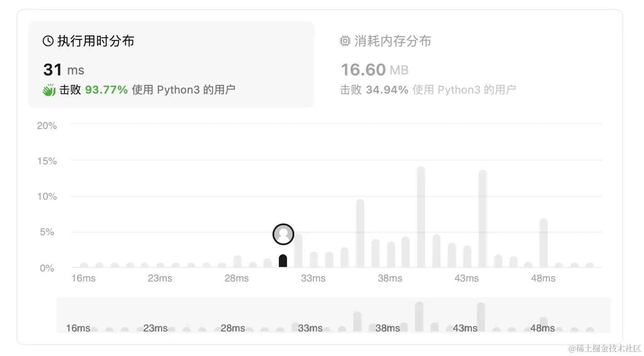Click the green clapping hands icon
This screenshot has height=356, width=644.
pos(49,90)
